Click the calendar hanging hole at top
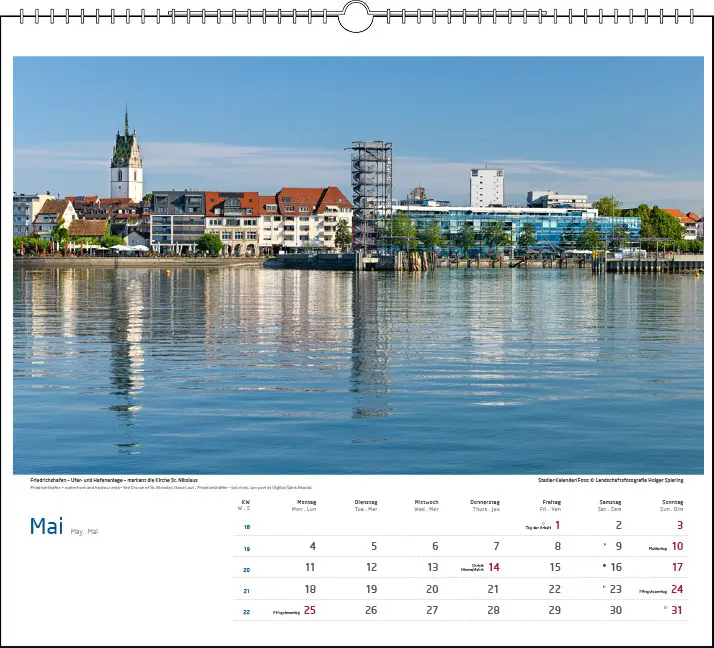714x648 pixels. pyautogui.click(x=355, y=16)
